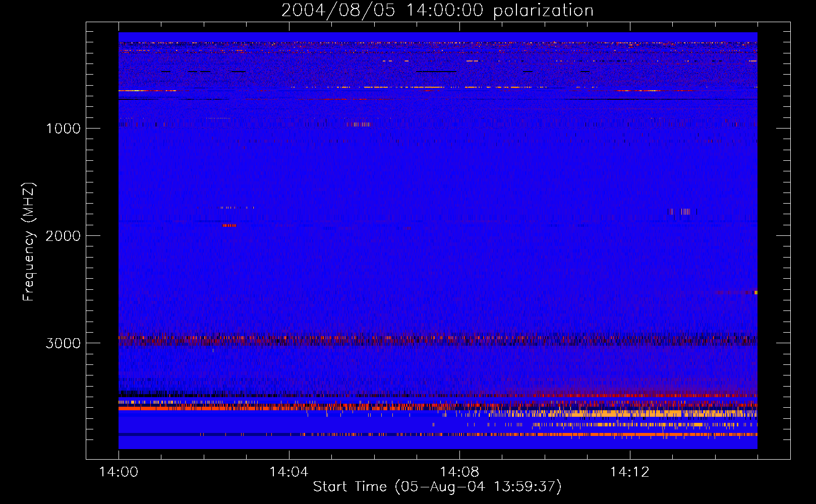The width and height of the screenshot is (816, 504).
Task: Click the '3000' frequency tick label
Action: click(63, 343)
